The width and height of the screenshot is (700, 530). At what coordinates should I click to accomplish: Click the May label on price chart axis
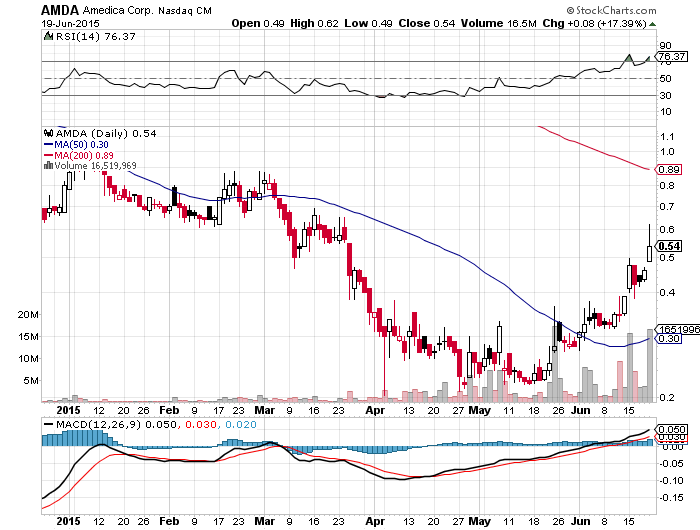(x=479, y=410)
